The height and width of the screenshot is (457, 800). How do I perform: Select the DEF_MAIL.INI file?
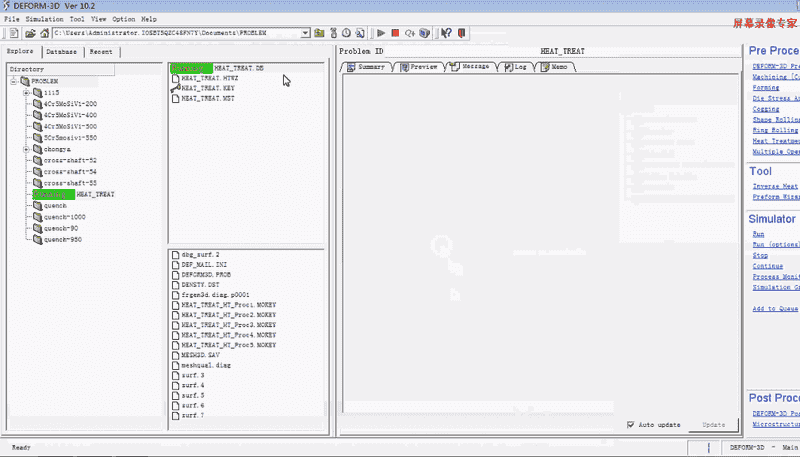[204, 265]
